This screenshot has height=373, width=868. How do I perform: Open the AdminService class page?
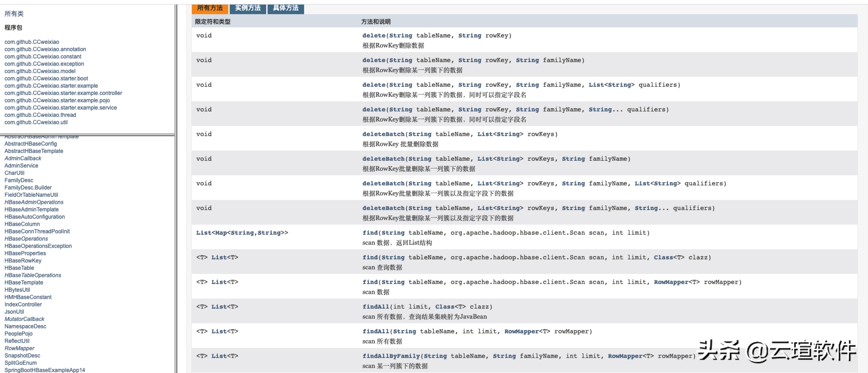[21, 165]
